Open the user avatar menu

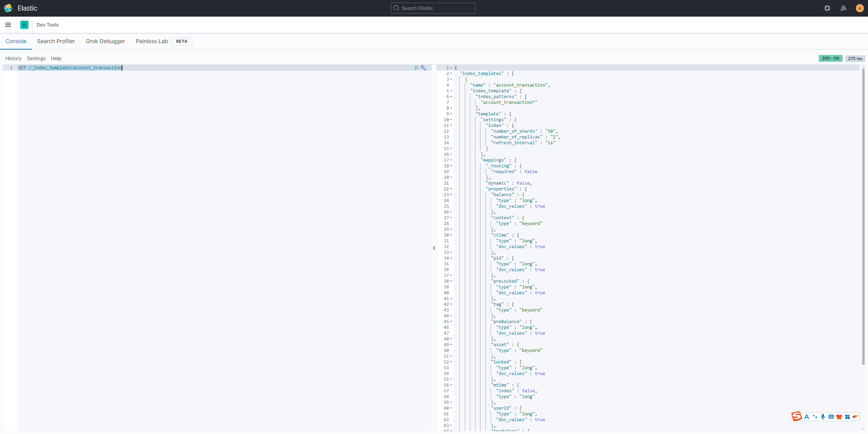[x=860, y=8]
